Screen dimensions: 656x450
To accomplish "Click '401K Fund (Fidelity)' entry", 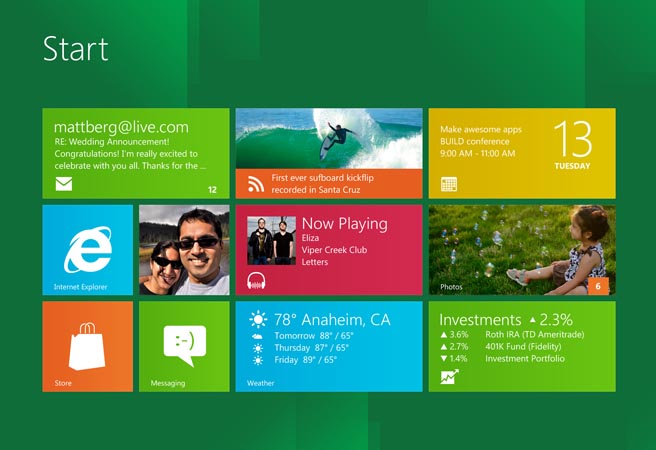I will tap(523, 347).
